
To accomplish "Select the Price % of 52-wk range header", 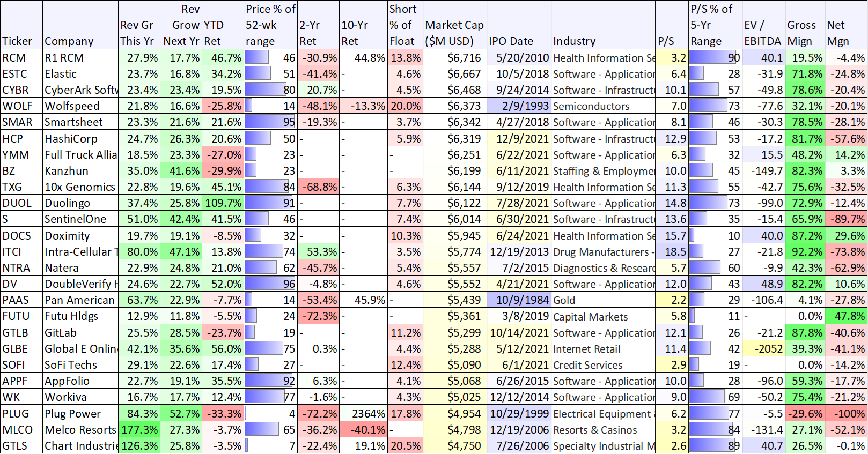I will 270,25.
